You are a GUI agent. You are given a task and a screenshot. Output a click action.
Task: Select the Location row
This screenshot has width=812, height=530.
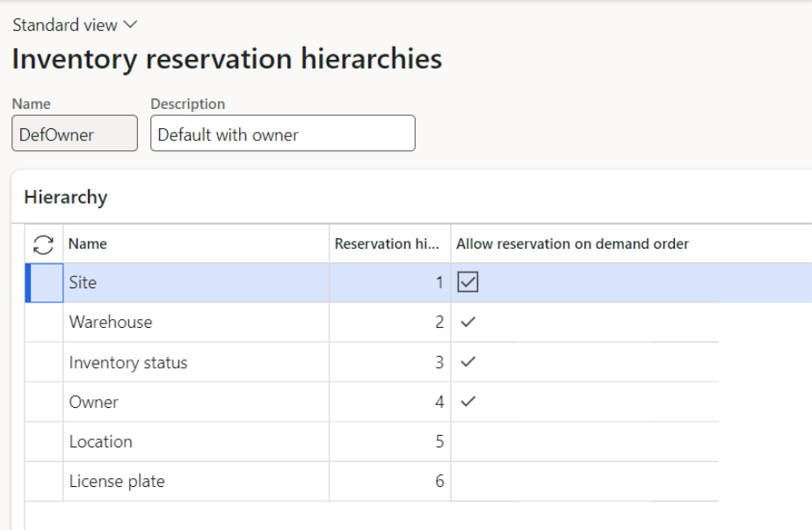[x=101, y=441]
